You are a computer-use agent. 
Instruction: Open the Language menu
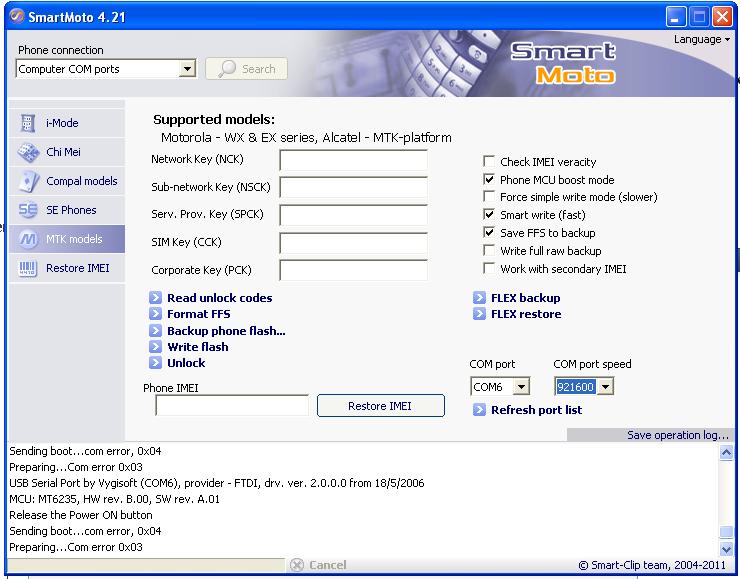(x=701, y=39)
